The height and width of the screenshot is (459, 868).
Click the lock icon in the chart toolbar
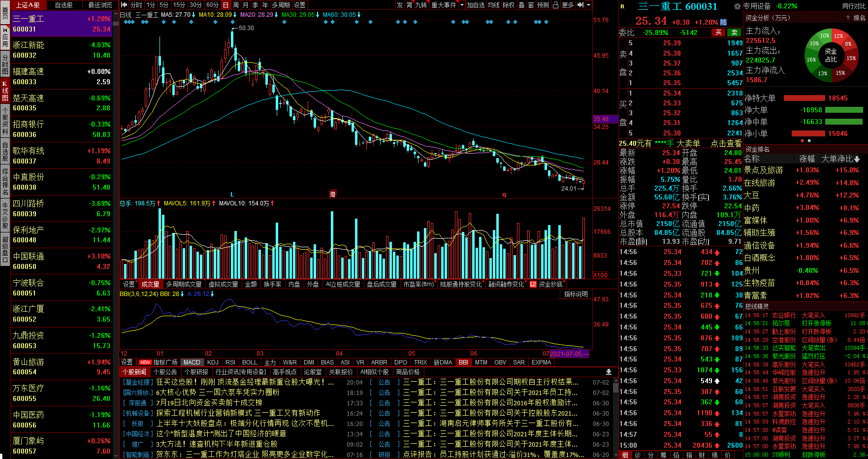click(555, 5)
